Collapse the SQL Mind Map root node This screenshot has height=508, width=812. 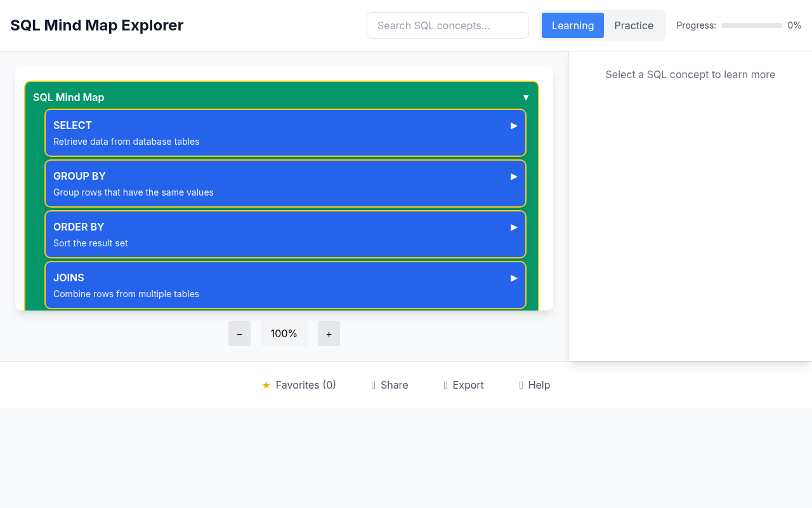526,97
